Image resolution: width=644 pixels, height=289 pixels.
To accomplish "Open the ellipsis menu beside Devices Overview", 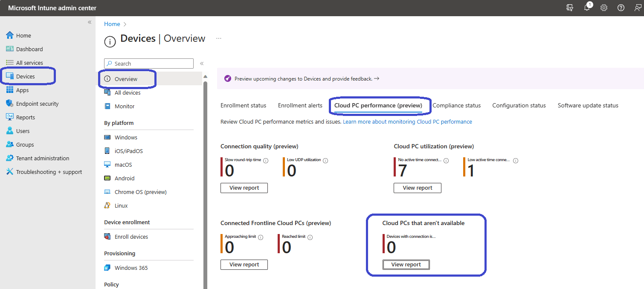I will [x=219, y=38].
